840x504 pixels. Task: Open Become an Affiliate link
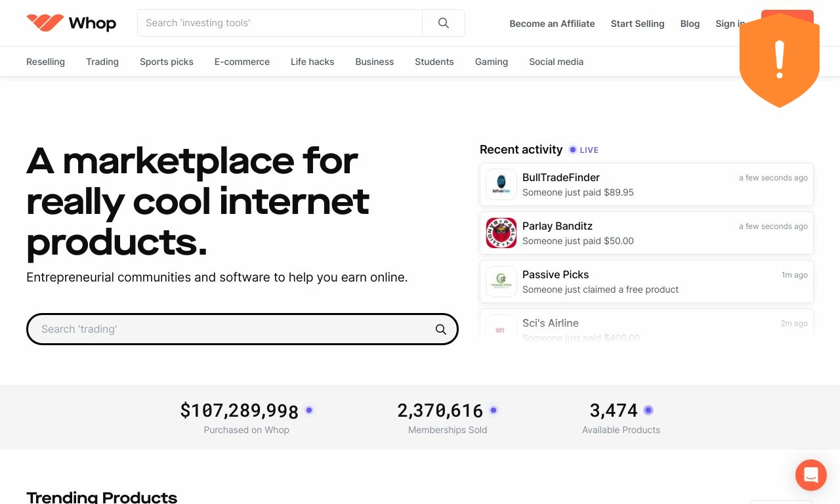(552, 24)
